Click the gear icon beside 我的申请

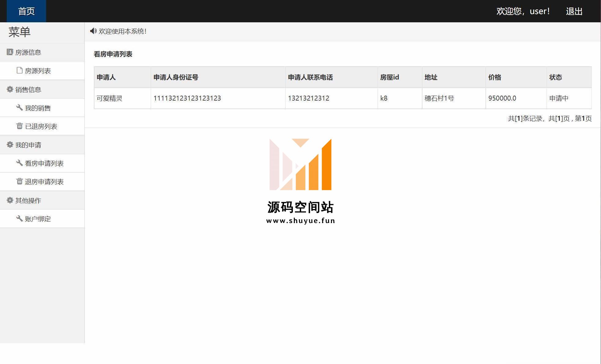point(10,145)
